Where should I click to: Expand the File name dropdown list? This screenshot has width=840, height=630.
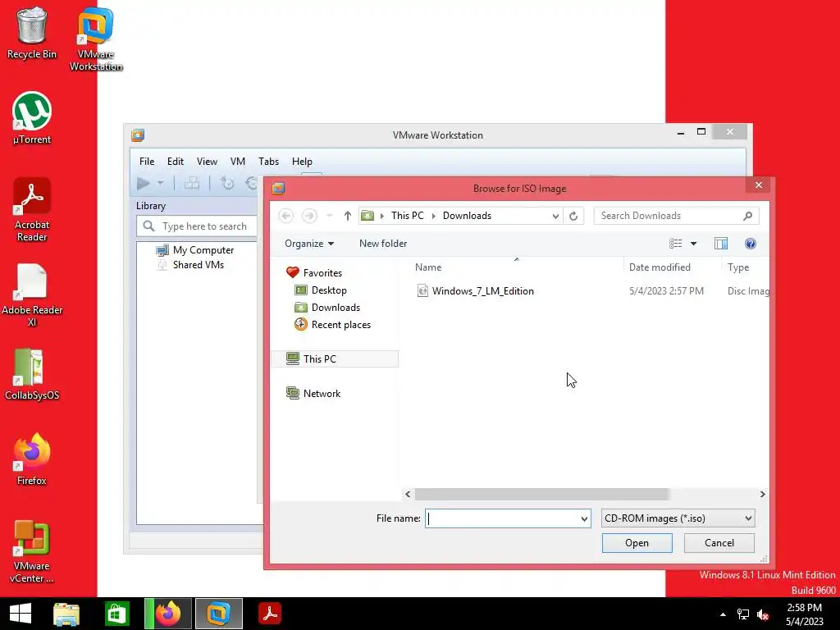tap(584, 518)
